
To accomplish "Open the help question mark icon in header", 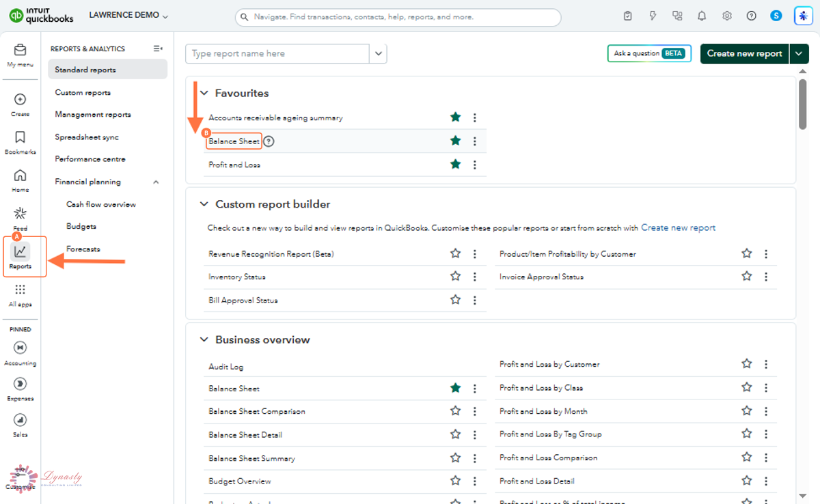I will [x=752, y=16].
